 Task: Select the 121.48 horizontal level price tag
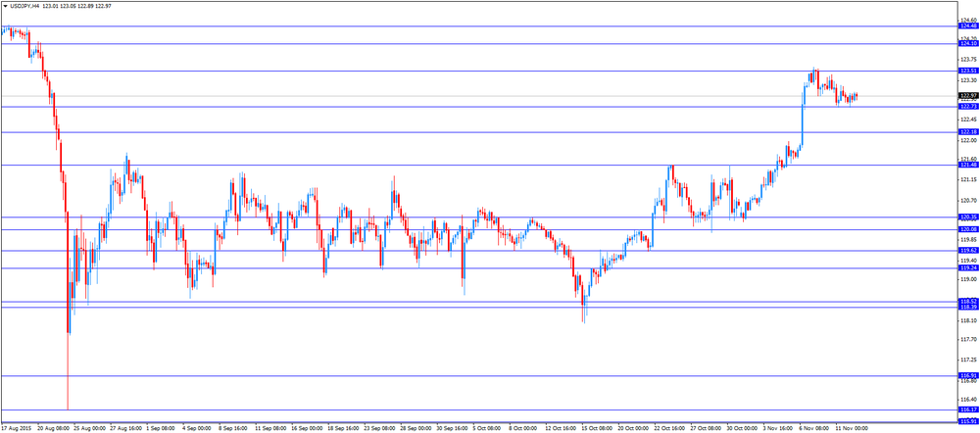coord(969,165)
